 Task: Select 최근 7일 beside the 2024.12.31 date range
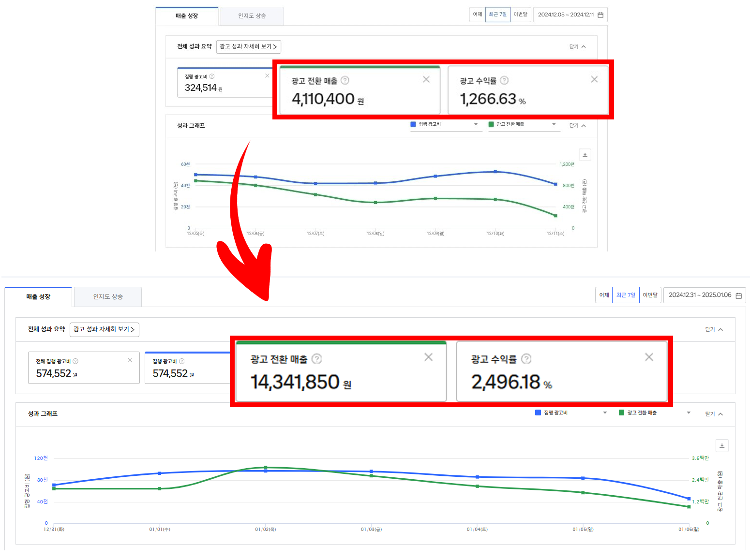(625, 295)
